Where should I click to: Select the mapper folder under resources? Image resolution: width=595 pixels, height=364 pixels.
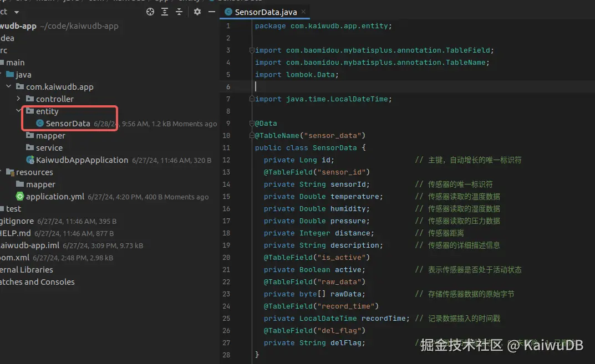40,184
